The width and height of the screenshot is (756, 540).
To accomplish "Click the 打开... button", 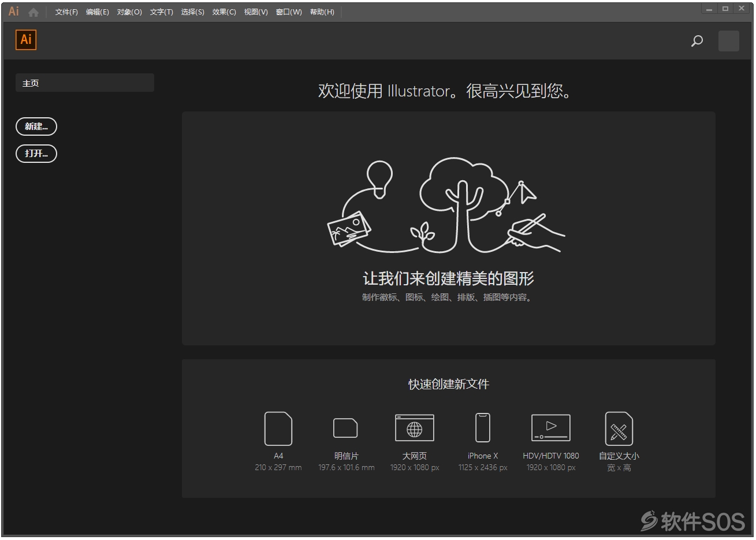I will [x=36, y=154].
